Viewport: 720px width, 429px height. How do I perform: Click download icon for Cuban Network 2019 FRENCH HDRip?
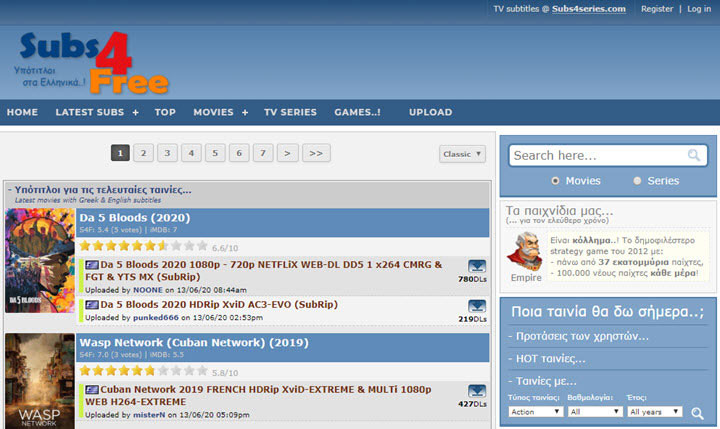pos(477,391)
